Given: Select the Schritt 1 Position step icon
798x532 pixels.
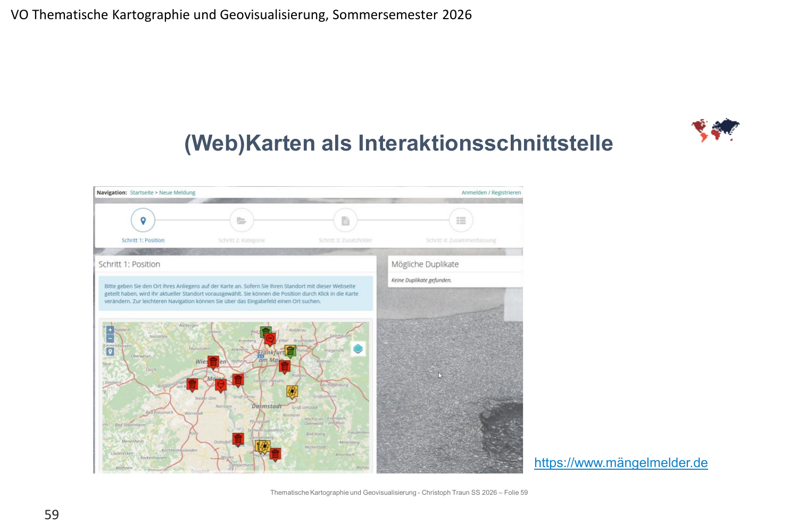Looking at the screenshot, I should pos(143,220).
